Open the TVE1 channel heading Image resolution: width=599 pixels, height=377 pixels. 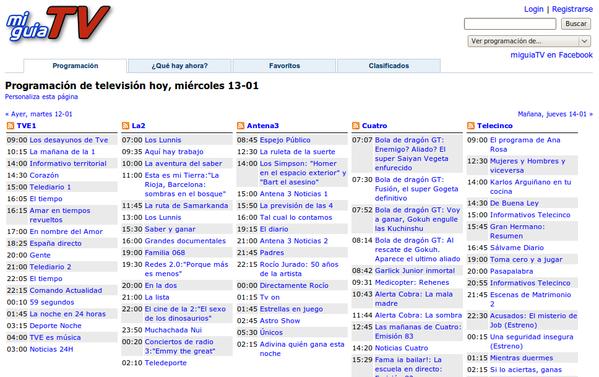tap(26, 126)
